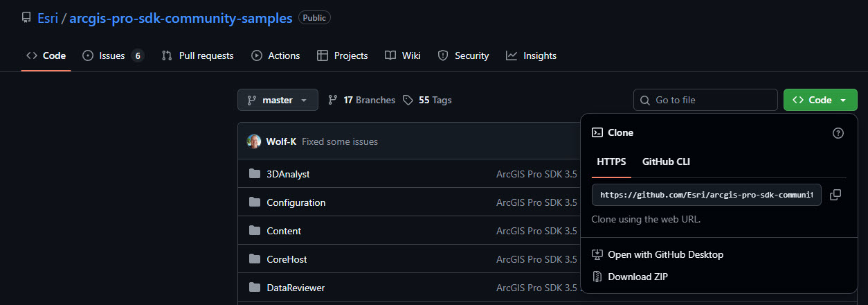Copy the clone URL to clipboard
868x305 pixels.
[x=835, y=195]
